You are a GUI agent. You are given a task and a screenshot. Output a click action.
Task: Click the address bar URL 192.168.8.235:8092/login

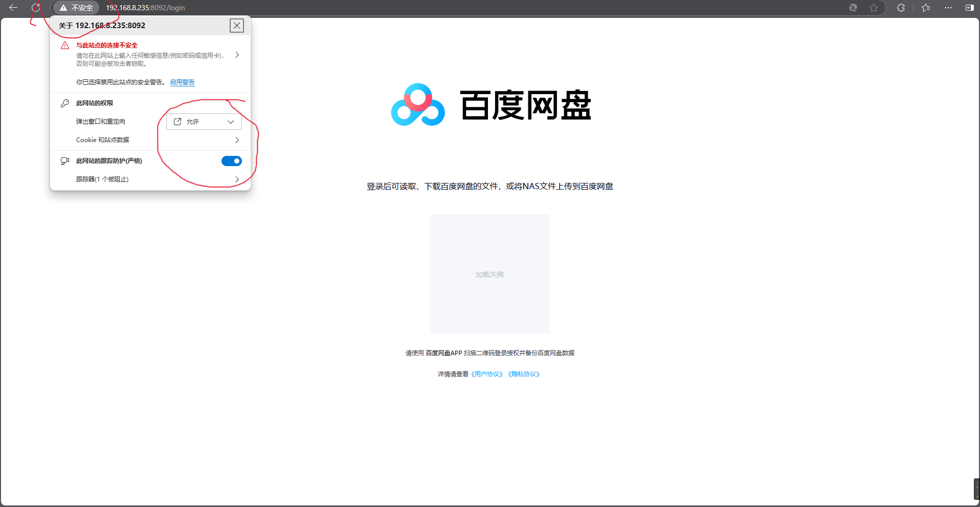[145, 8]
